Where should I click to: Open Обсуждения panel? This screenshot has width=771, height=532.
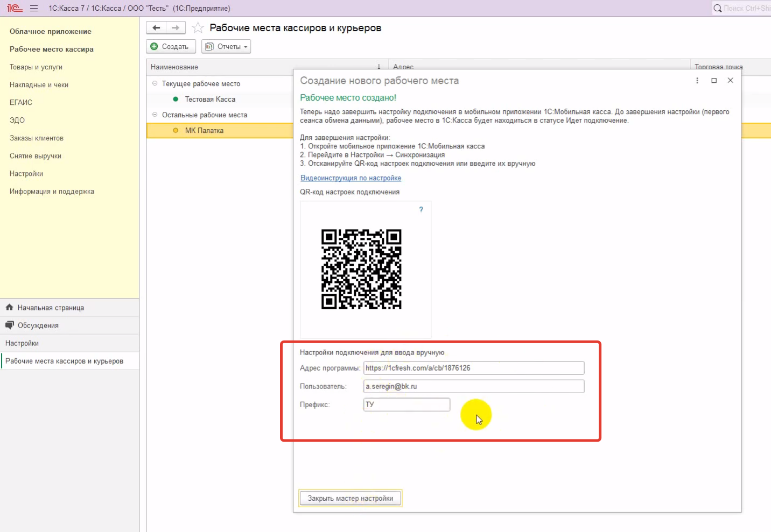coord(38,325)
